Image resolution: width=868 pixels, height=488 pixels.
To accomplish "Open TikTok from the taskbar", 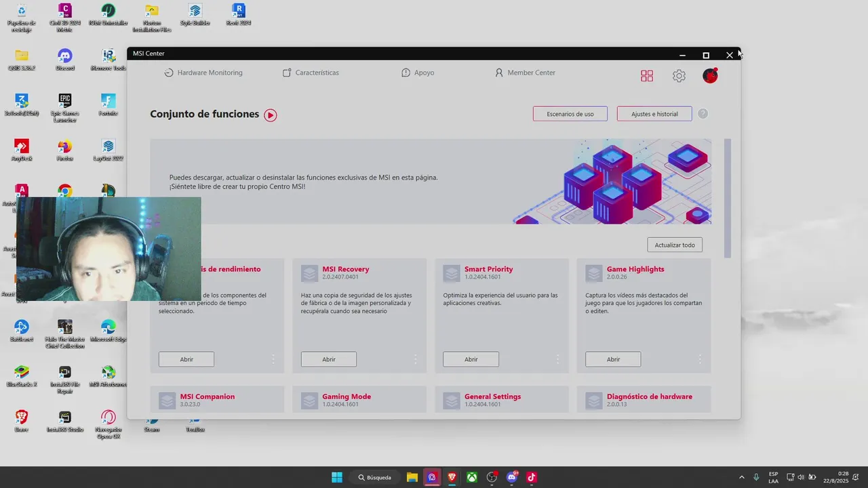I will tap(531, 477).
